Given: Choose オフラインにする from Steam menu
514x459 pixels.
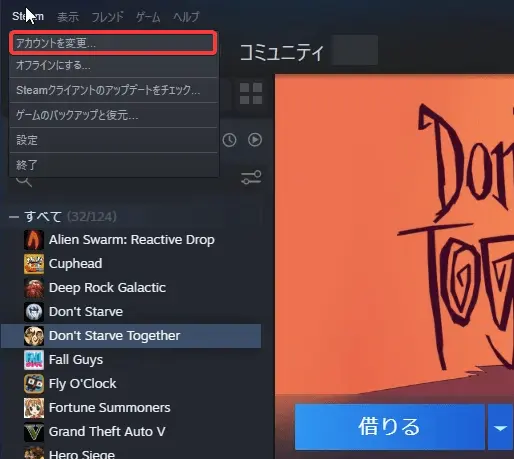Looking at the screenshot, I should 113,65.
